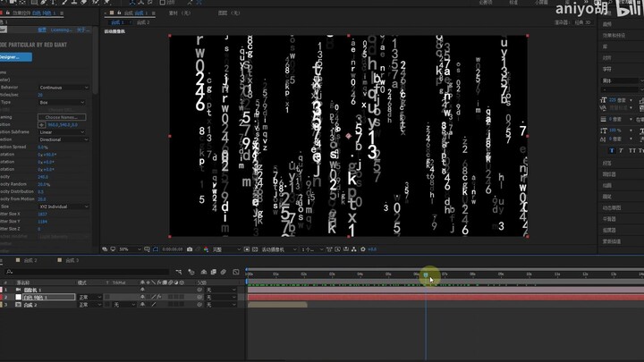Toggle the pixel aspect ratio correction icon
The height and width of the screenshot is (362, 644).
[329, 249]
